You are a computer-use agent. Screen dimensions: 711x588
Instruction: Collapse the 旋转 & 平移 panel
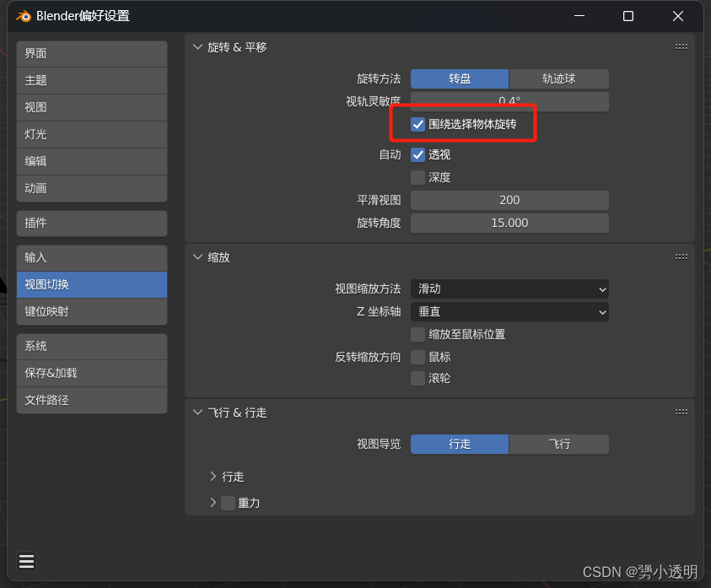(x=197, y=46)
